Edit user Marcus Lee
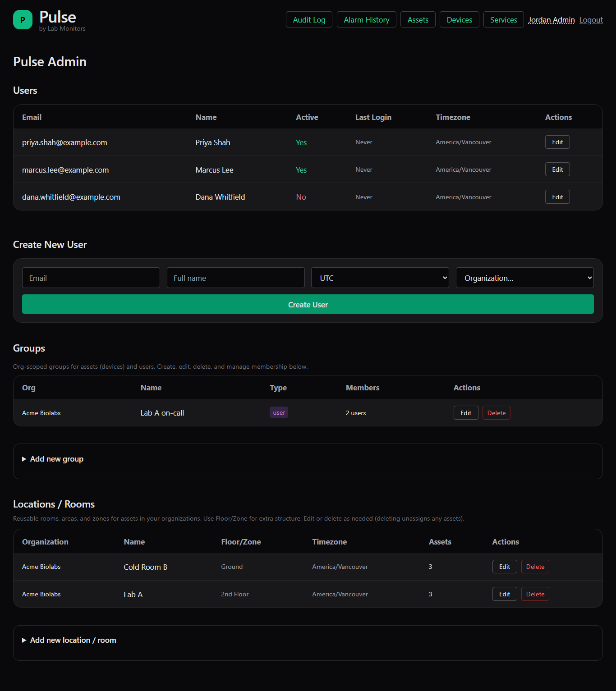Image resolution: width=616 pixels, height=691 pixels. (x=557, y=169)
